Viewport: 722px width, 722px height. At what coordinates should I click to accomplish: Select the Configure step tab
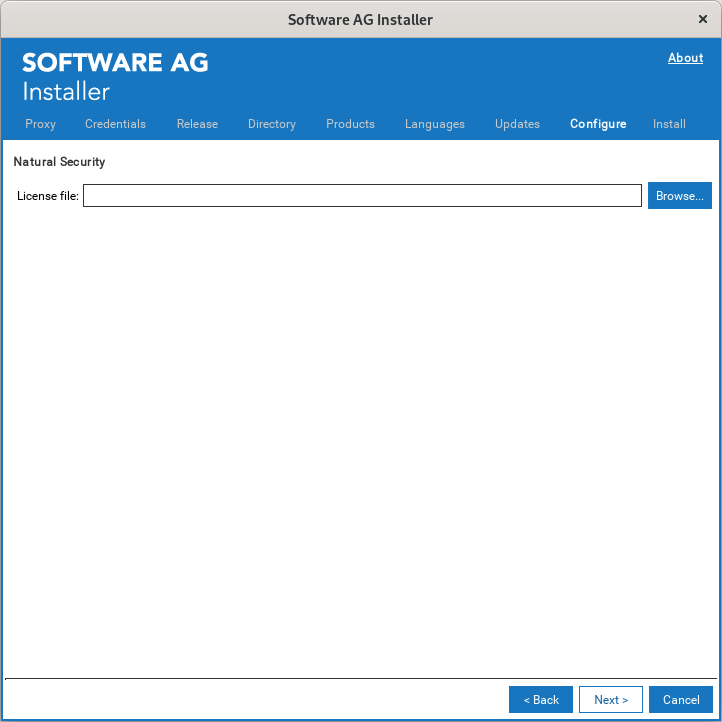pos(598,124)
